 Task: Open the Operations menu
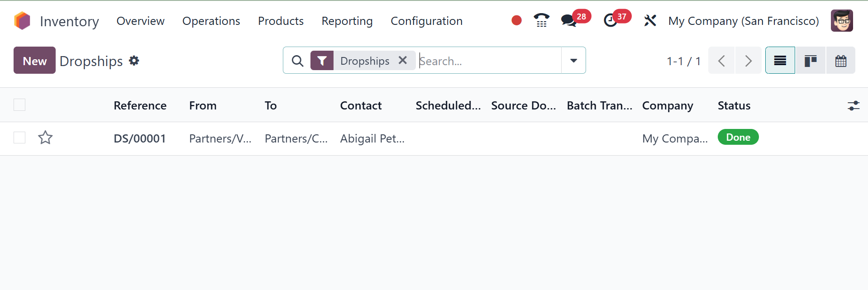tap(211, 21)
